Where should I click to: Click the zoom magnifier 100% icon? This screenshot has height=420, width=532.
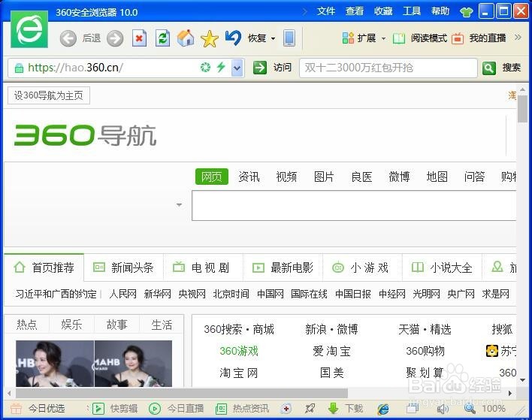(470, 409)
